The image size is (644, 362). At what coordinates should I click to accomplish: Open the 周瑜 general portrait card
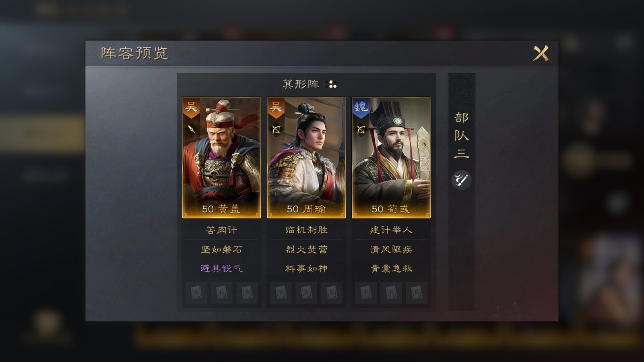click(x=306, y=158)
